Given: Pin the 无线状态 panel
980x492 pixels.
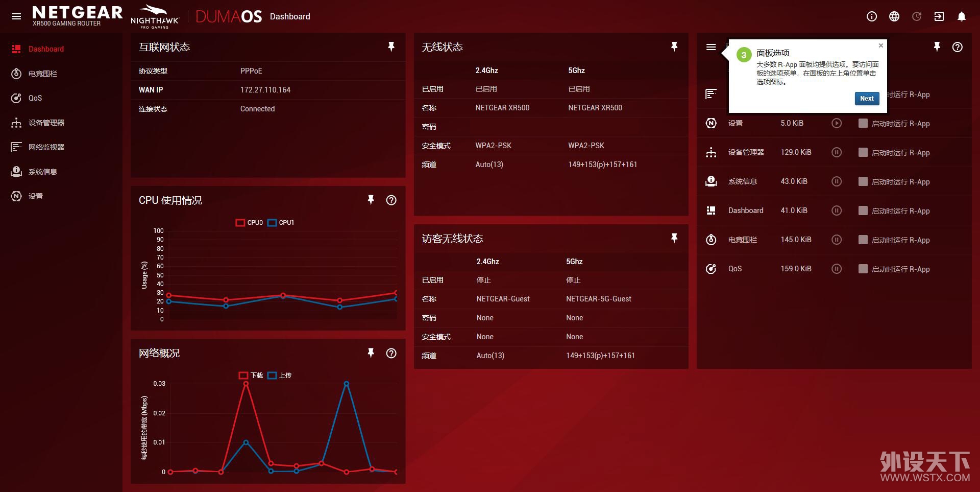Looking at the screenshot, I should (674, 47).
